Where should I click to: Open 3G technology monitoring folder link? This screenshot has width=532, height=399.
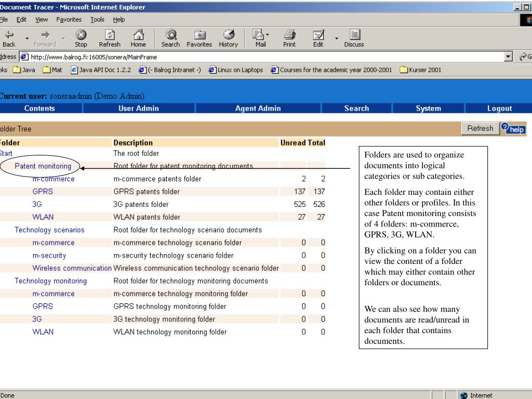[37, 319]
